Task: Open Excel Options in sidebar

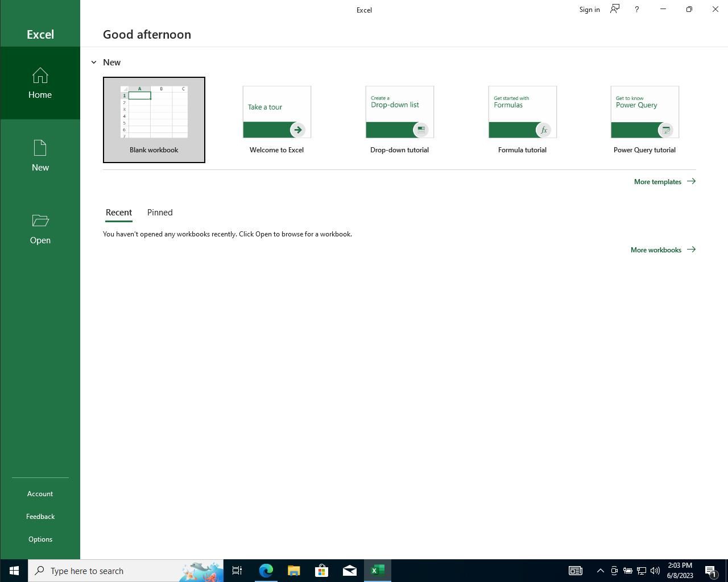Action: click(x=40, y=539)
